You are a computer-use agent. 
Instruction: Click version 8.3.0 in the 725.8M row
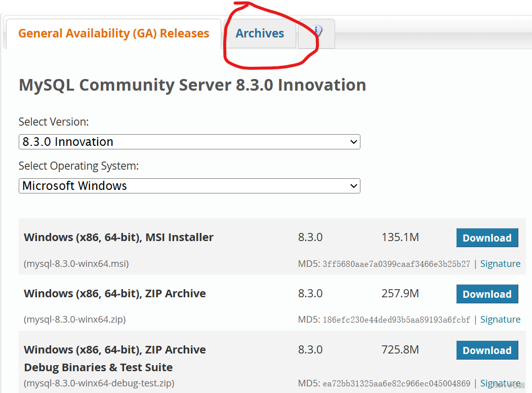310,349
